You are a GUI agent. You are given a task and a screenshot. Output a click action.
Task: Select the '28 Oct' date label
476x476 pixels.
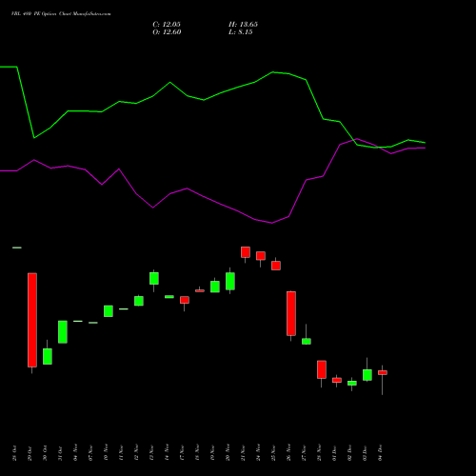pyautogui.click(x=14, y=453)
